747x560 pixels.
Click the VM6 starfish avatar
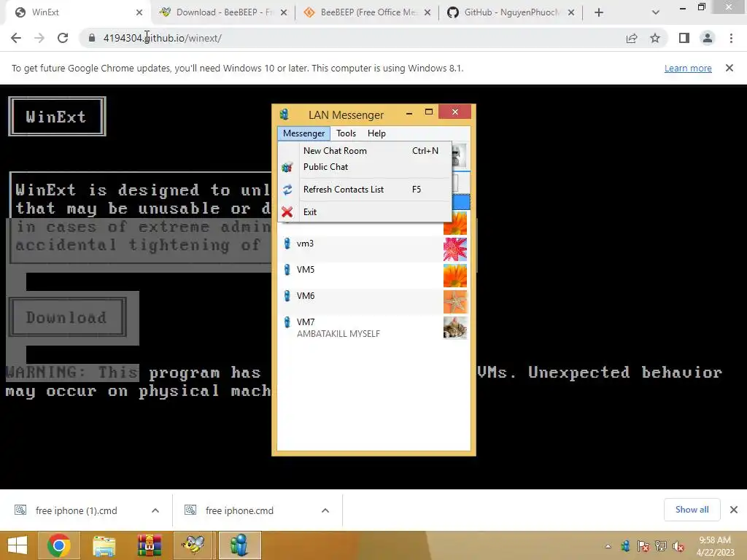tap(455, 301)
